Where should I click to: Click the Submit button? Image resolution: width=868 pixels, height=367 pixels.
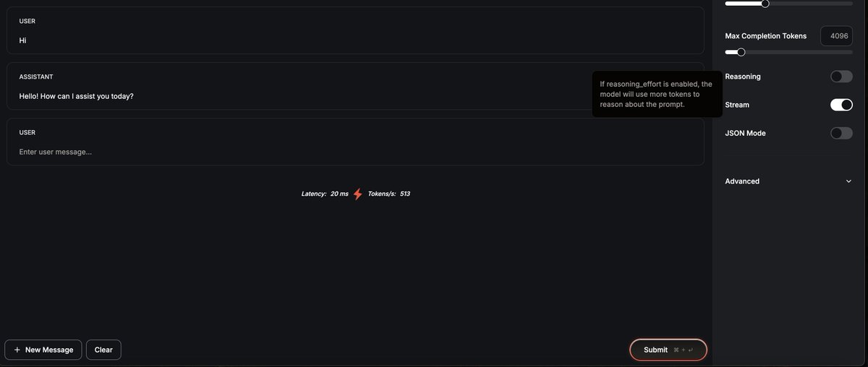(x=668, y=350)
